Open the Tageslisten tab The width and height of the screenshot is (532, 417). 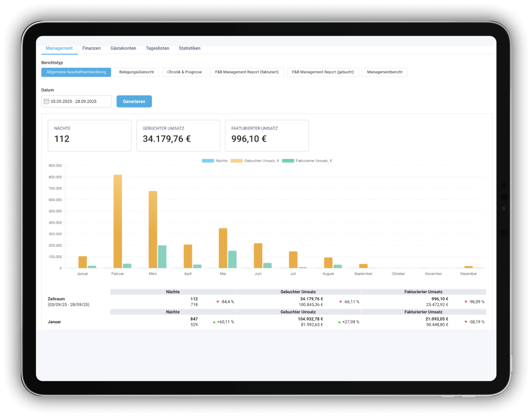point(157,48)
